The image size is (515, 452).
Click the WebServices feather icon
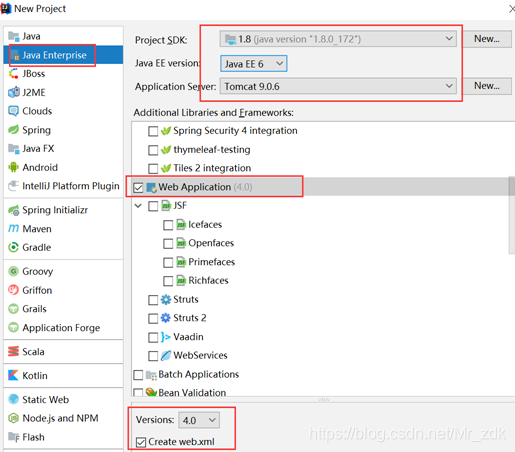(x=166, y=356)
